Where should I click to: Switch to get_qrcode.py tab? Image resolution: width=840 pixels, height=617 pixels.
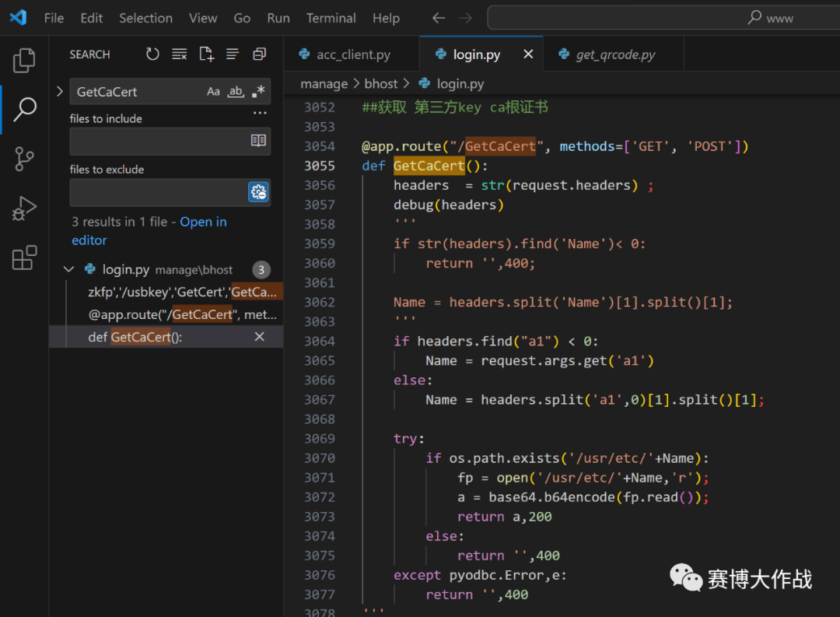(x=614, y=54)
